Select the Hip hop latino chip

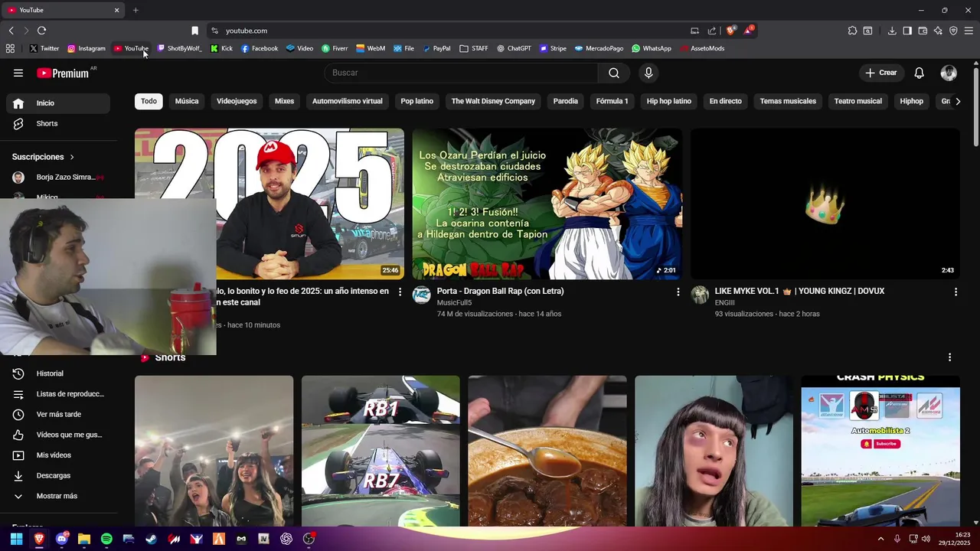click(668, 101)
